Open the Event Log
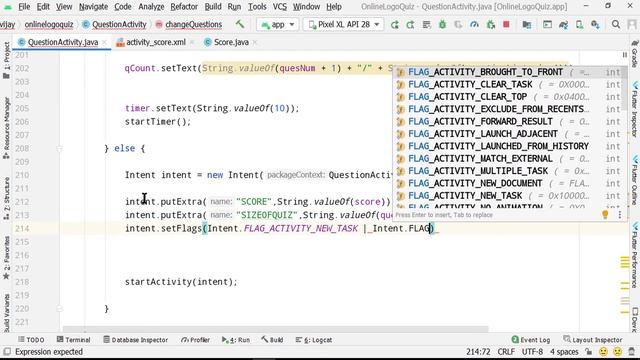Screen dimensions: 640x360 (531, 340)
